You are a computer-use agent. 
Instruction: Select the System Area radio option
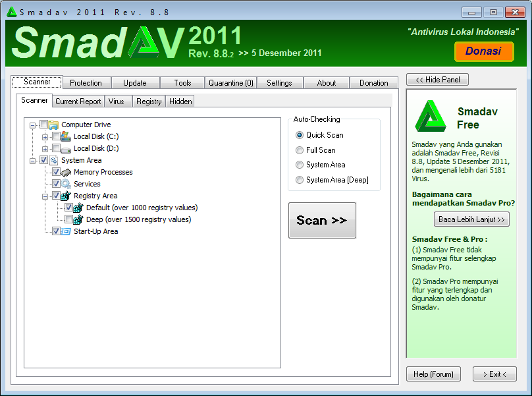tap(299, 165)
